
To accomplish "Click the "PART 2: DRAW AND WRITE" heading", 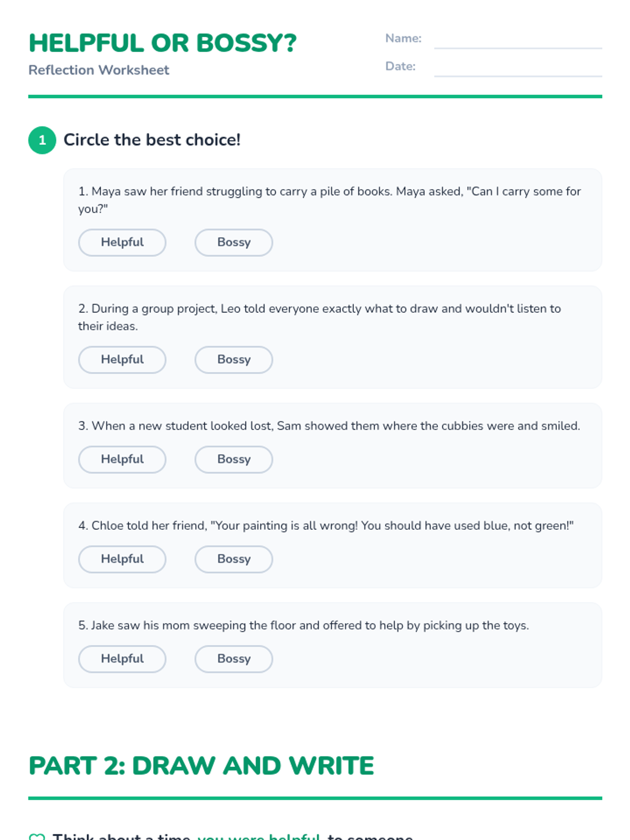I will click(201, 765).
